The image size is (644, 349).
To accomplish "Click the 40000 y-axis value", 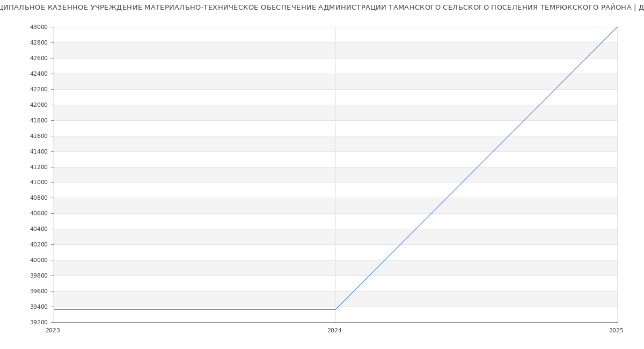I will 39,260.
